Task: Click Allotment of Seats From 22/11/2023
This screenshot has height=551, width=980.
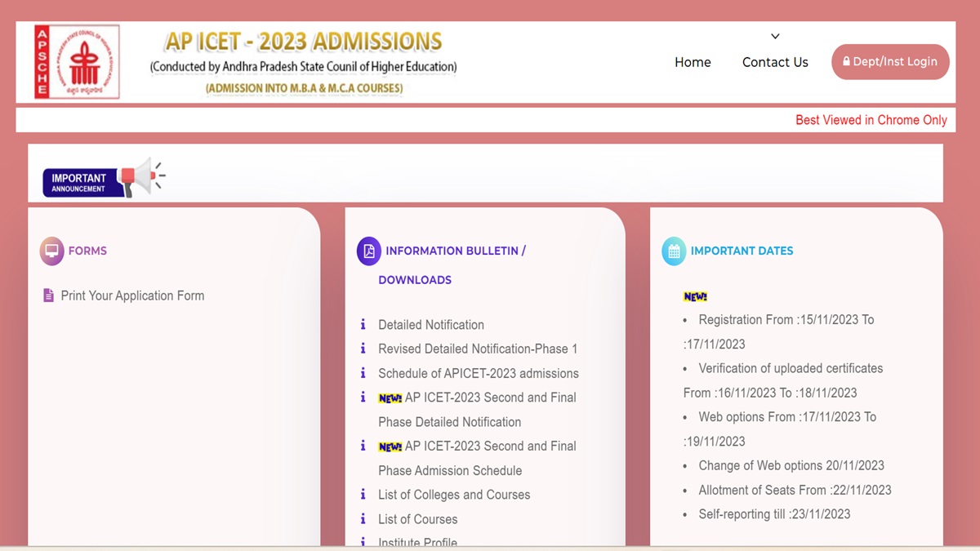Action: [795, 490]
